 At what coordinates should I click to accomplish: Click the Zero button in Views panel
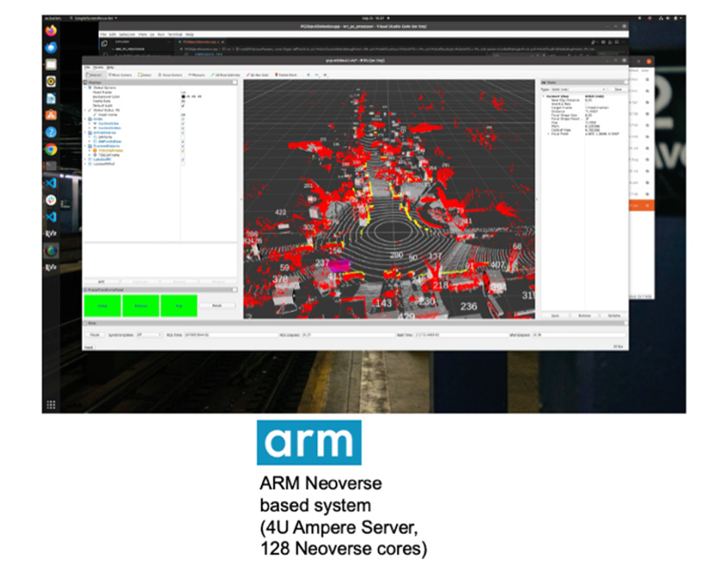pyautogui.click(x=616, y=88)
